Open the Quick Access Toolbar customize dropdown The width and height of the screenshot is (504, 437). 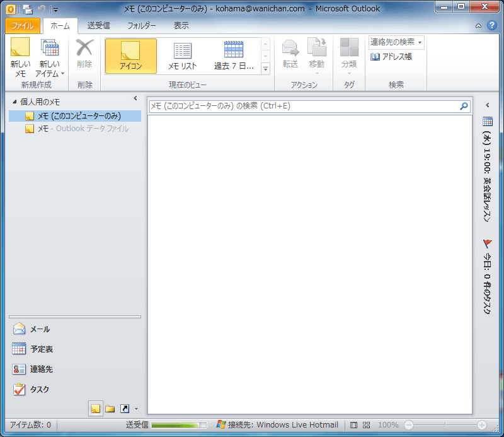55,10
